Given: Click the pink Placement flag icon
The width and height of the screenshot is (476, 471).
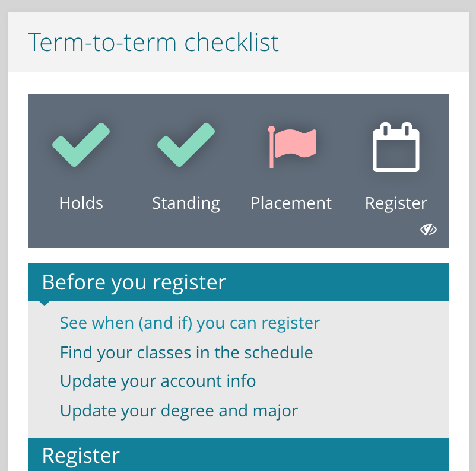Looking at the screenshot, I should (x=292, y=147).
